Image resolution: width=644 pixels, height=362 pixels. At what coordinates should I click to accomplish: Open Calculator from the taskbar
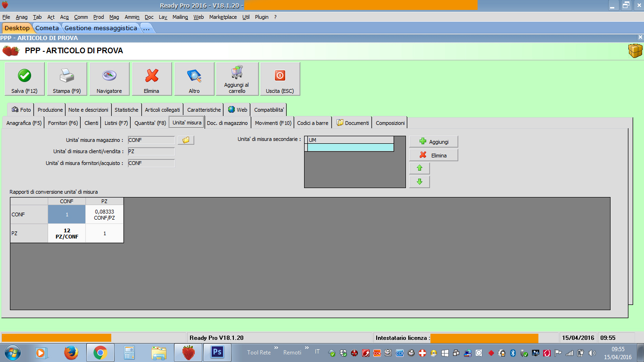point(129,352)
